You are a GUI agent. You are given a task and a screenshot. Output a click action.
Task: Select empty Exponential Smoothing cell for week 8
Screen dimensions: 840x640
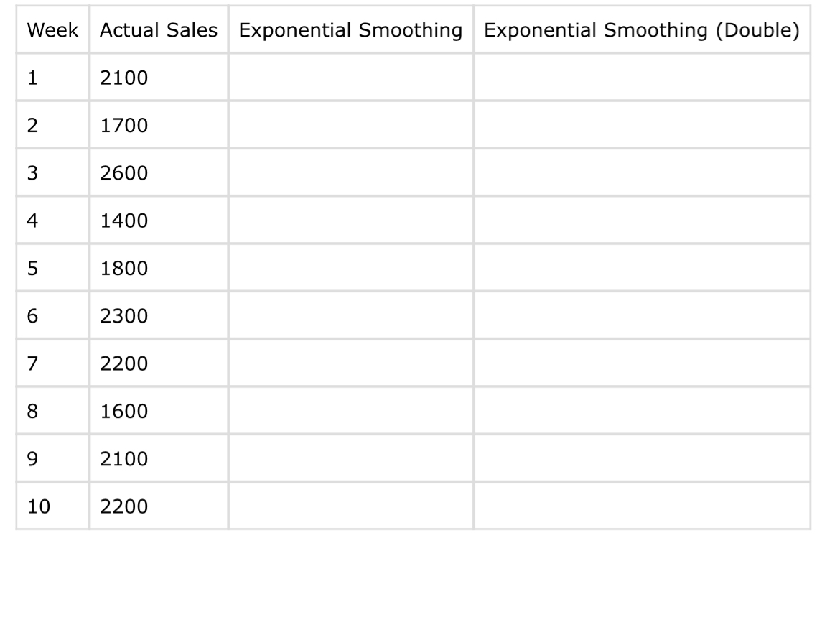pos(351,411)
